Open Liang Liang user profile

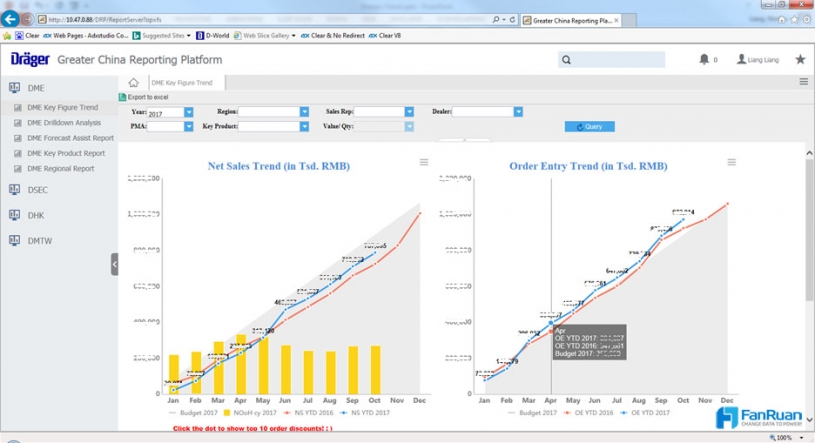758,60
